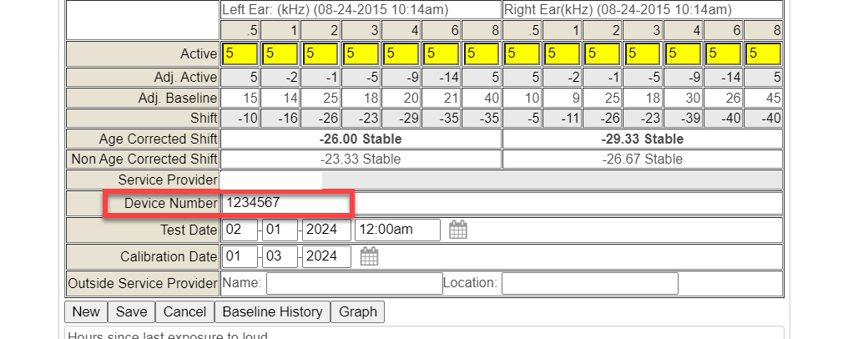Click the Outside Service Provider Location field
The height and width of the screenshot is (339, 868).
point(589,283)
